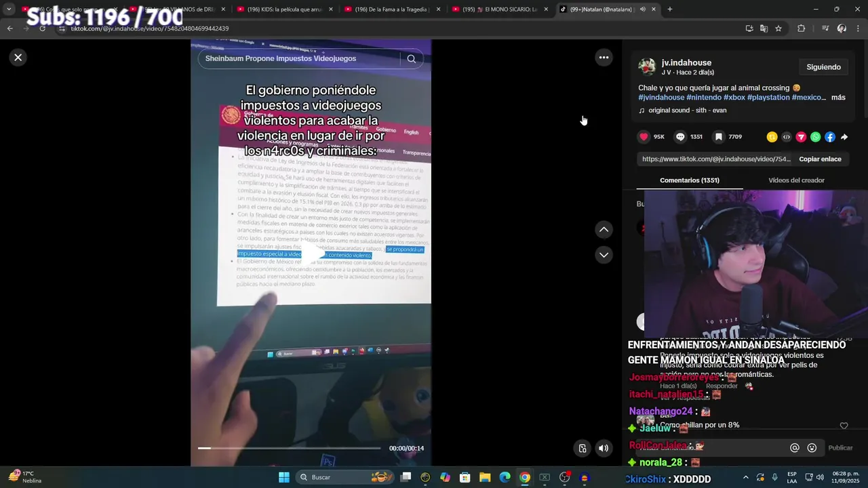The height and width of the screenshot is (488, 868).
Task: Bookmark this page with the star icon
Action: [x=778, y=28]
